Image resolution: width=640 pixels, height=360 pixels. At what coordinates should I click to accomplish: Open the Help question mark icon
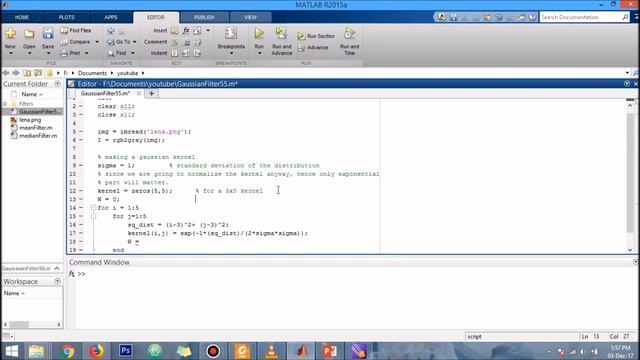click(532, 17)
